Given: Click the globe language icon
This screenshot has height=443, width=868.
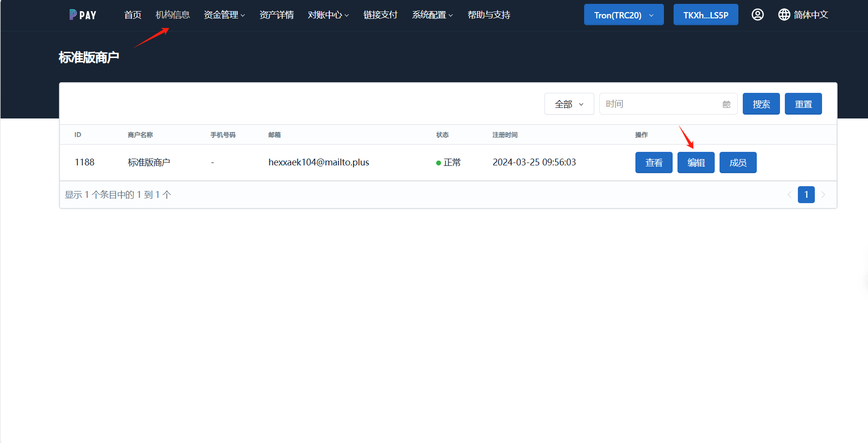Looking at the screenshot, I should [x=784, y=15].
